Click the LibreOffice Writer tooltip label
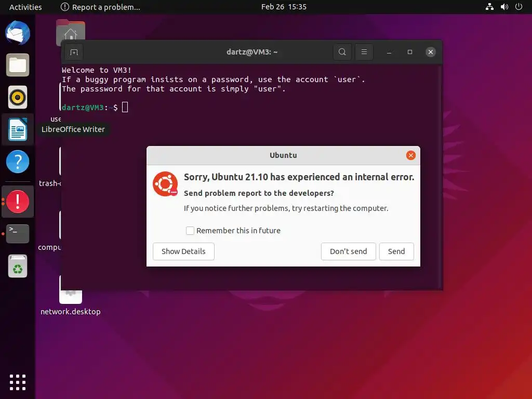 [x=73, y=129]
